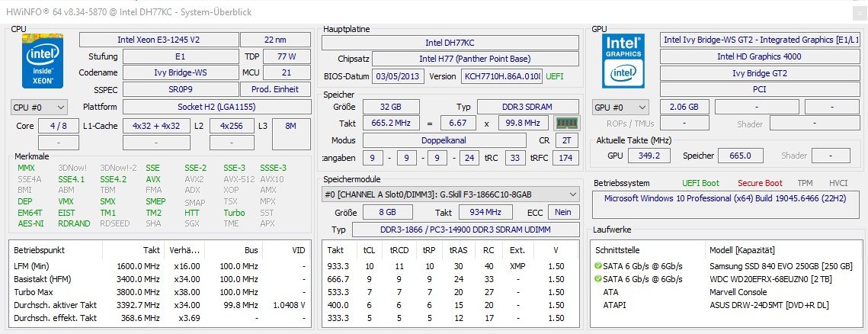Click the UEFI Boot status label
The height and width of the screenshot is (334, 868).
click(701, 183)
